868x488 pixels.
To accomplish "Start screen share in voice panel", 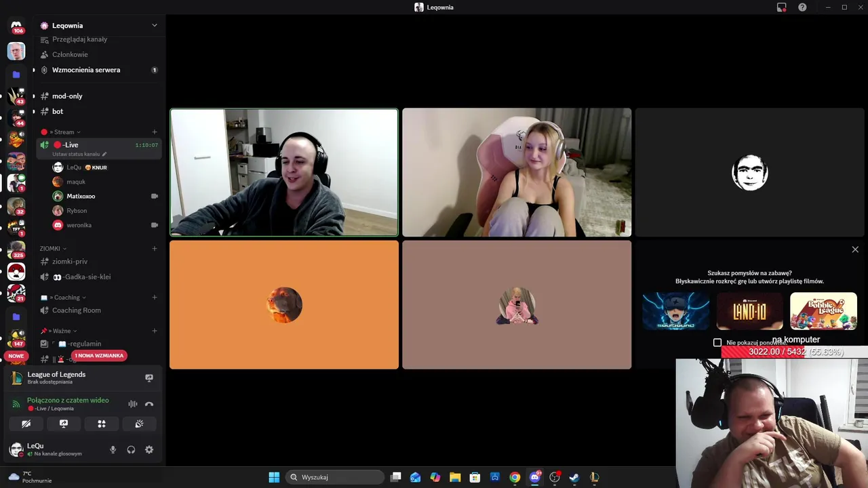I will click(64, 424).
